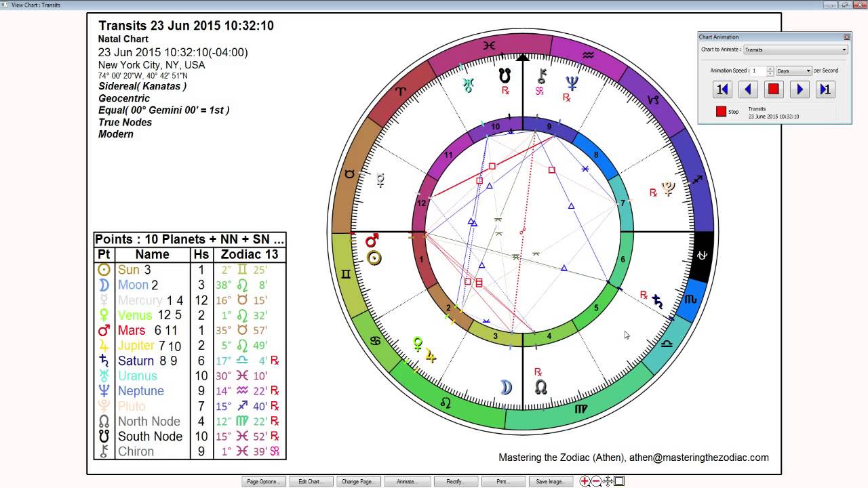Select the Sun row in points table
The width and height of the screenshot is (868, 488).
click(x=190, y=270)
